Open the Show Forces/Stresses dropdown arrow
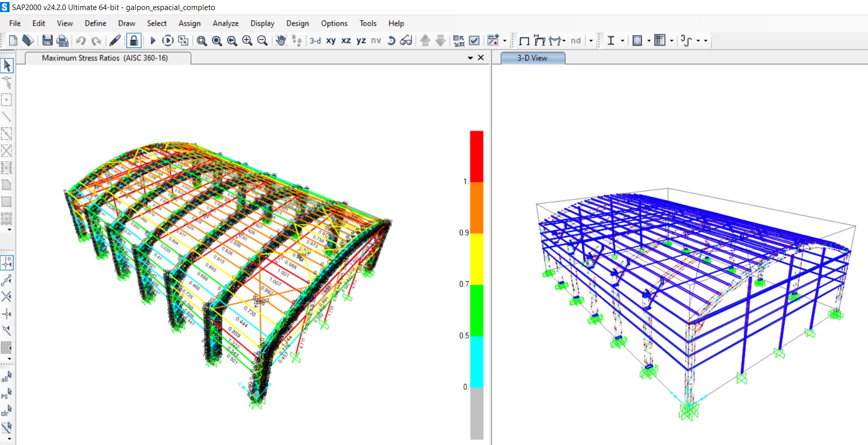 click(564, 40)
